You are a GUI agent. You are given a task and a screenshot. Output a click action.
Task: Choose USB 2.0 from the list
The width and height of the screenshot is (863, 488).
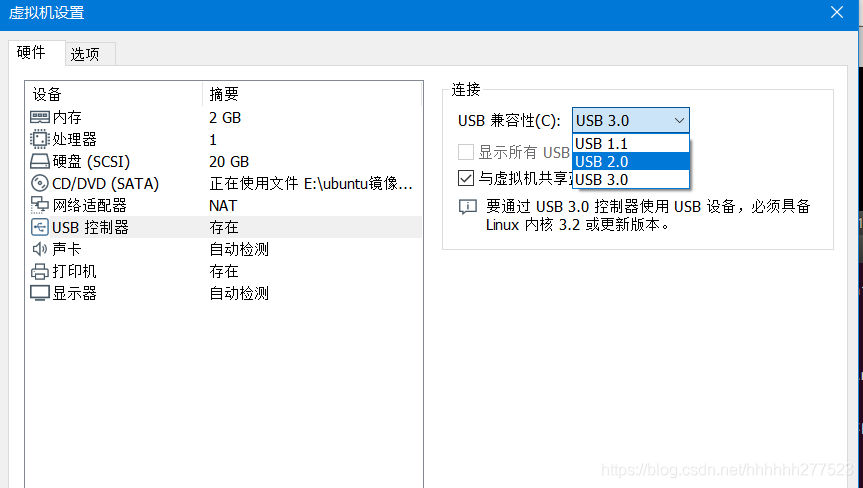(631, 161)
